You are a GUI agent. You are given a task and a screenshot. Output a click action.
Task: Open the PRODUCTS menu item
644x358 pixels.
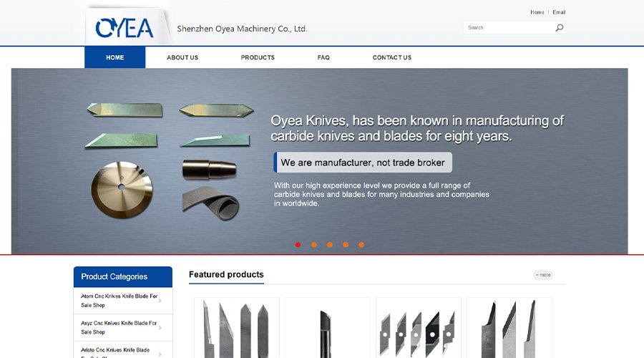[258, 57]
